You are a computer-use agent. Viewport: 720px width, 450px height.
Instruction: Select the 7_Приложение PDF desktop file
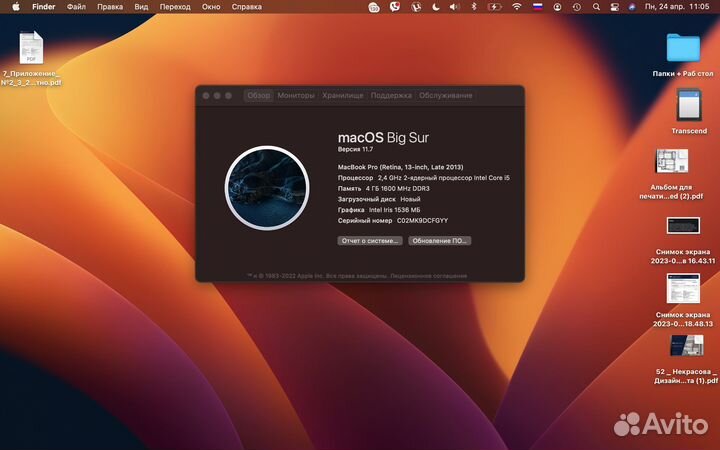pos(31,47)
